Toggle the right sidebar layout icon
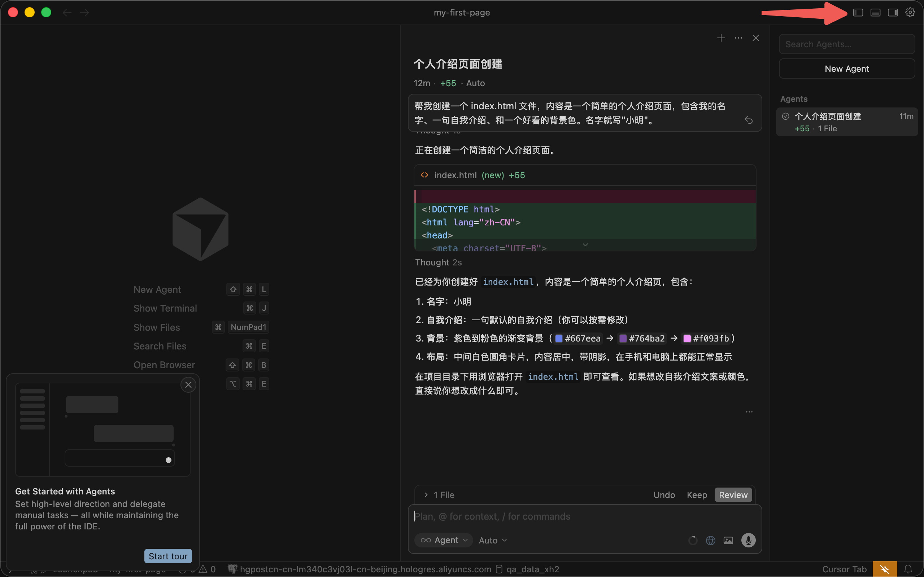This screenshot has height=577, width=924. (x=893, y=13)
